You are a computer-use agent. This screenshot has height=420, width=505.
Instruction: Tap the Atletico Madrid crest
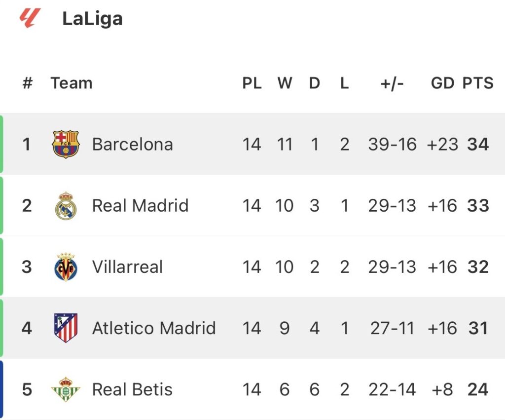pos(66,328)
